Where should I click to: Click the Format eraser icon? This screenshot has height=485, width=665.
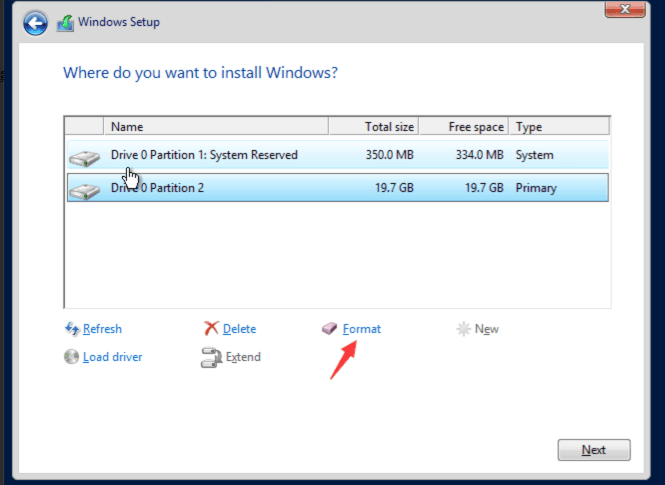point(329,328)
